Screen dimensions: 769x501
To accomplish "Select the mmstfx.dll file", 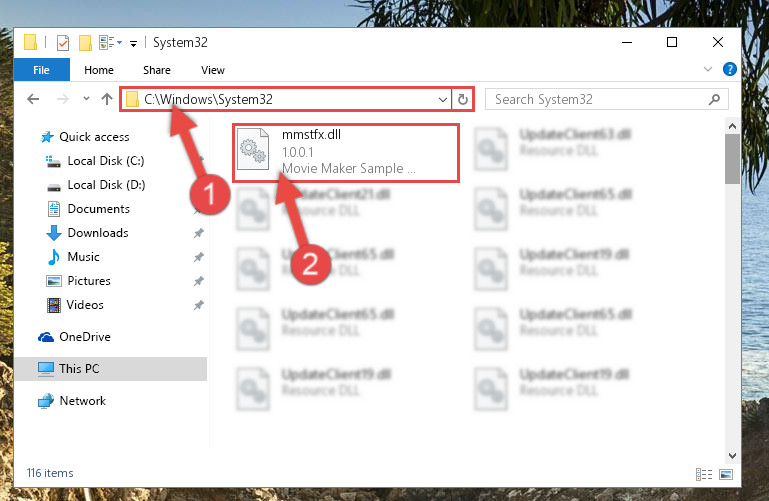I will (x=346, y=152).
